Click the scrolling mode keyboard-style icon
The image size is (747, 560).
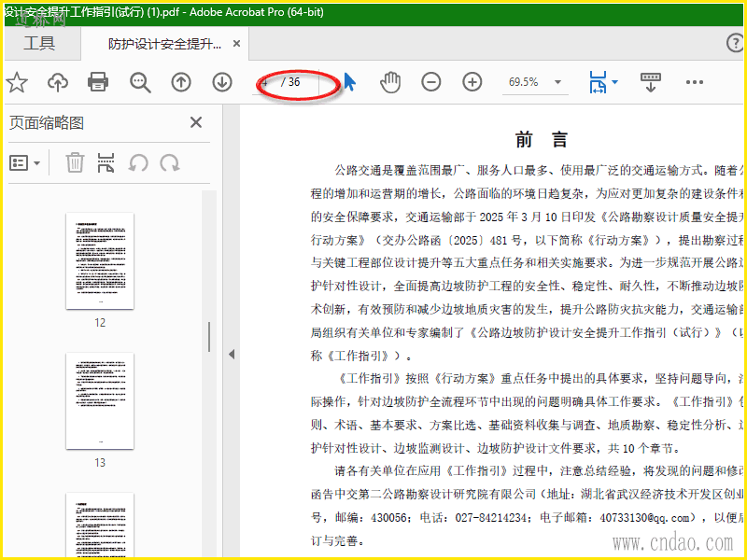pos(650,82)
